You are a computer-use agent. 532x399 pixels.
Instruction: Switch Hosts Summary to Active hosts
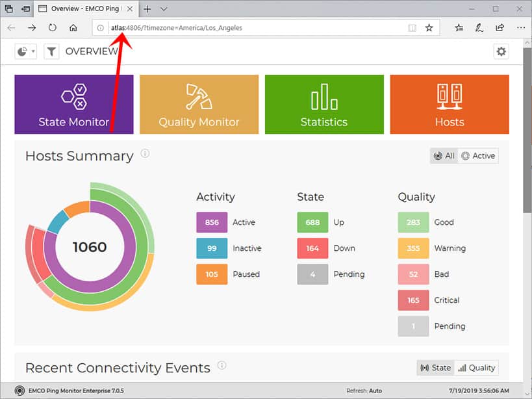coord(478,156)
